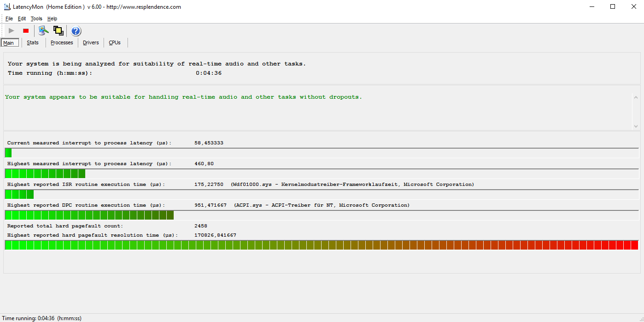Screen dimensions: 644x322
Task: Open the File menu
Action: [x=9, y=19]
